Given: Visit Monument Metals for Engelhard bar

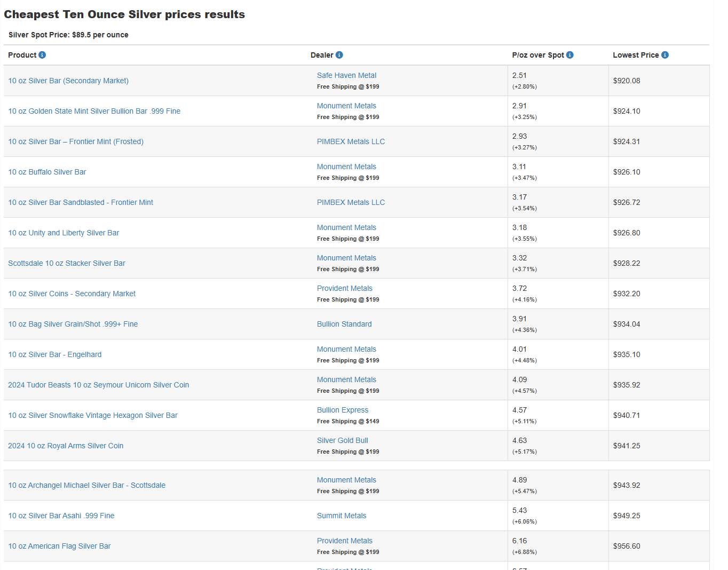Looking at the screenshot, I should (346, 349).
